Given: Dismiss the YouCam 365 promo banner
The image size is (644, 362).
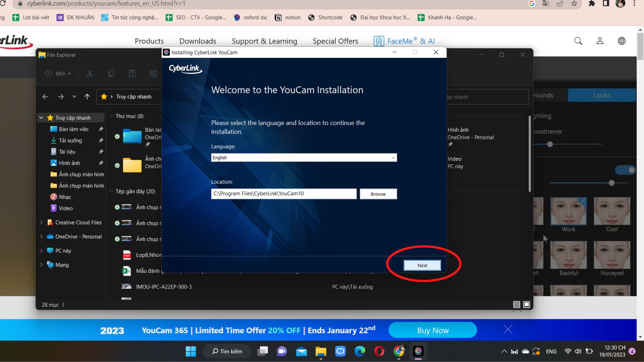Looking at the screenshot, I should tap(508, 329).
